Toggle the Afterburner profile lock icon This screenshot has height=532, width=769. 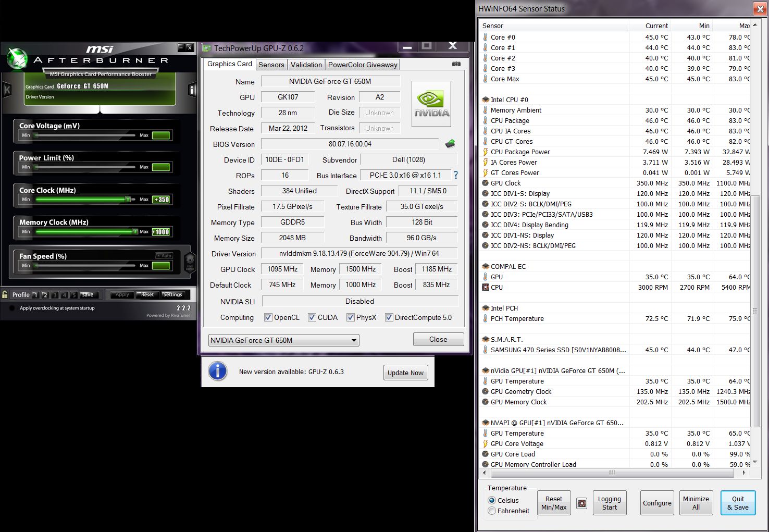pos(5,294)
